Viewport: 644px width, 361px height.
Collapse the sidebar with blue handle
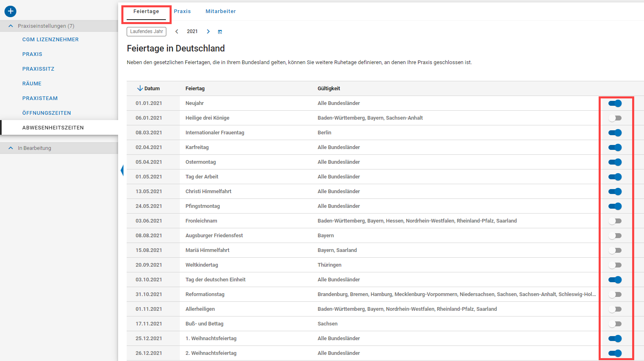point(122,170)
